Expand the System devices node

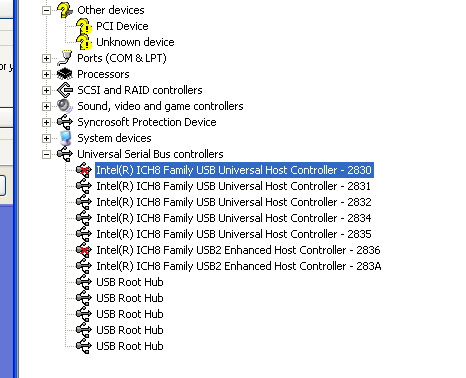[46, 138]
